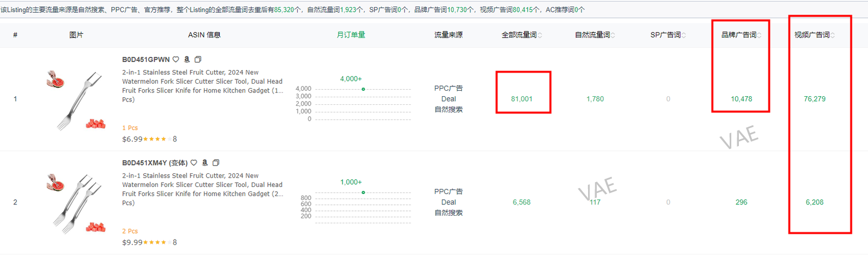Favorite variant B0D451XM4Y with heart icon

(x=194, y=163)
